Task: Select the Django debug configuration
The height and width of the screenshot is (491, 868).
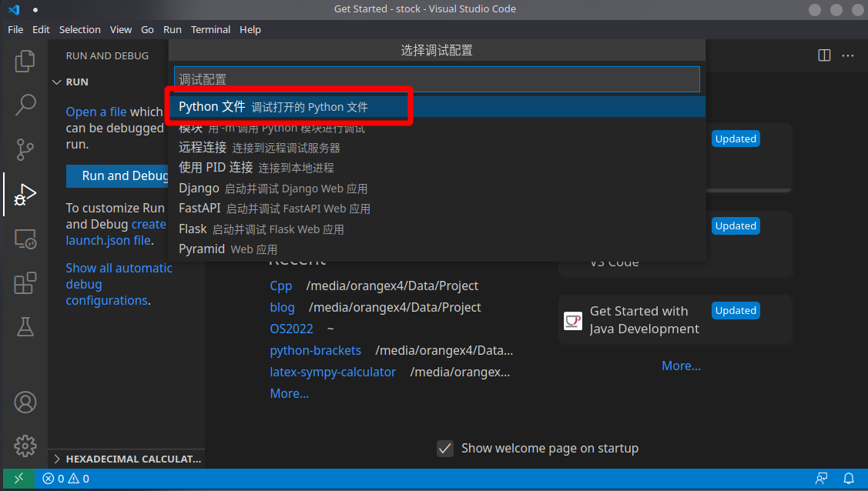Action: (x=437, y=188)
